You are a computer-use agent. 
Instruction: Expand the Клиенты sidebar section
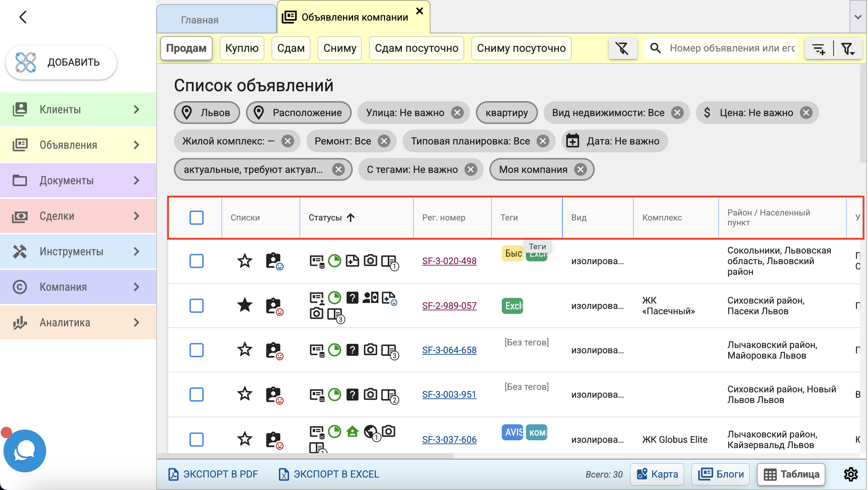pyautogui.click(x=78, y=109)
